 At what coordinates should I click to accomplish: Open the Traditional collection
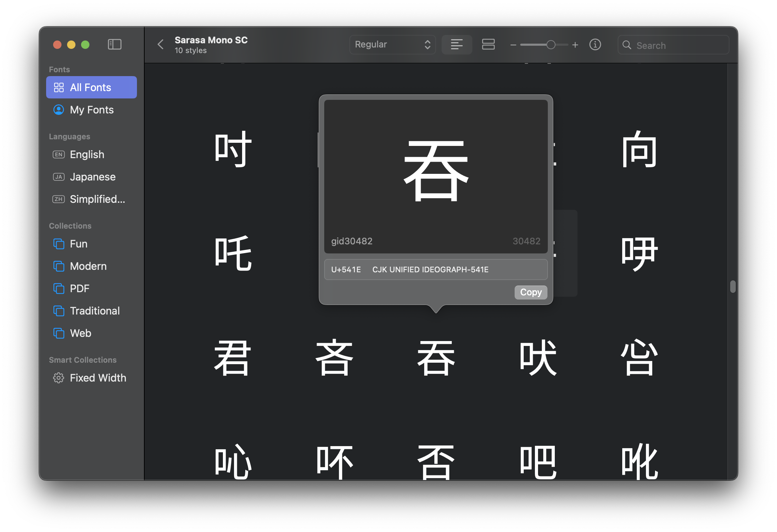[94, 311]
